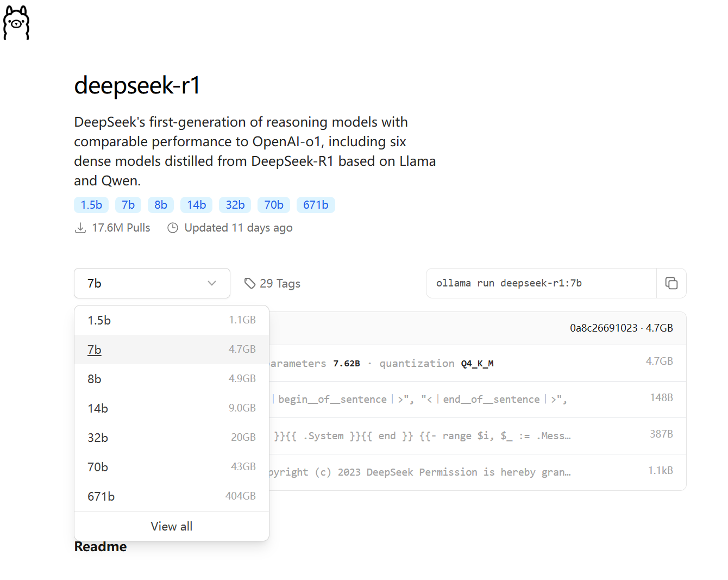This screenshot has width=728, height=580.
Task: Open the 29 Tags link
Action: tap(272, 283)
